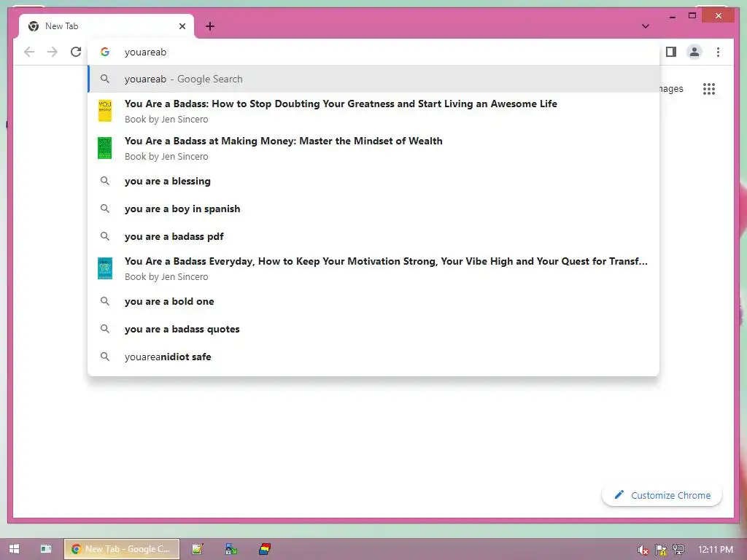
Task: Click the muted volume tray icon
Action: click(643, 550)
